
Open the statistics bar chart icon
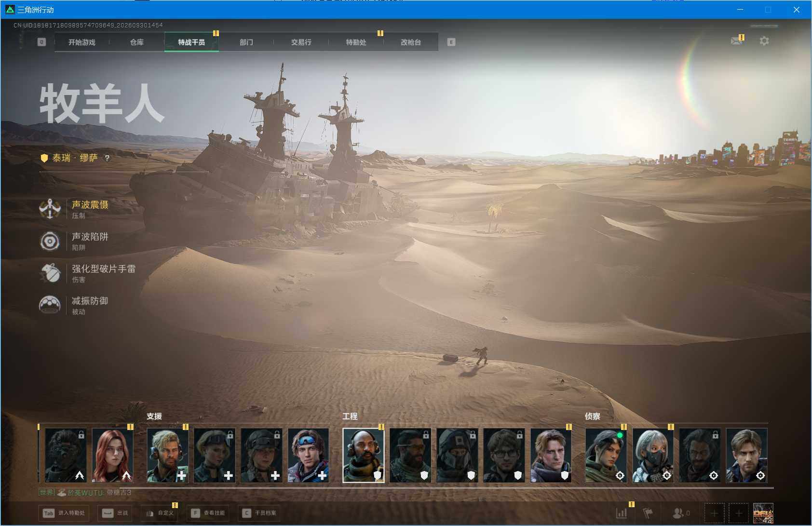coord(622,513)
